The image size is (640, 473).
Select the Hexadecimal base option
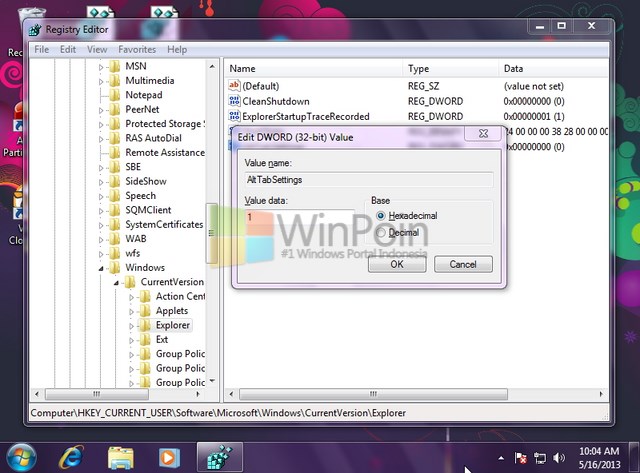point(380,215)
